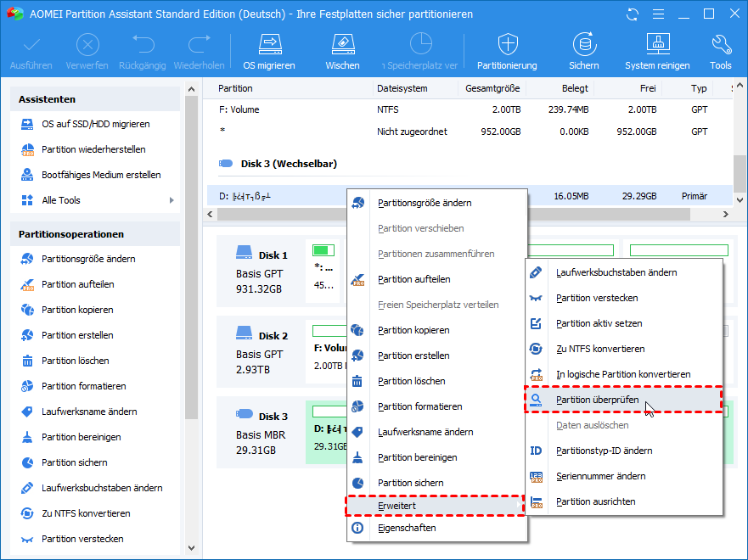Click Partition sichern in sidebar
The image size is (748, 560).
click(x=74, y=462)
